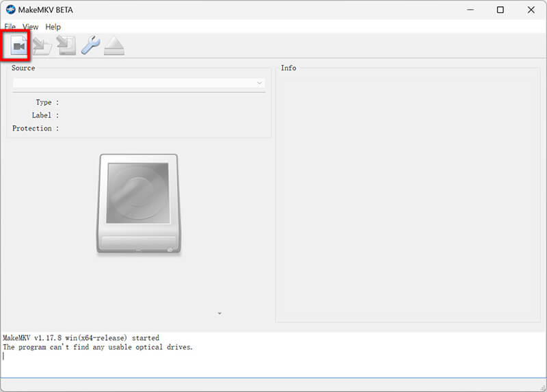547x392 pixels.
Task: Click the Open files video camera icon
Action: pyautogui.click(x=19, y=45)
